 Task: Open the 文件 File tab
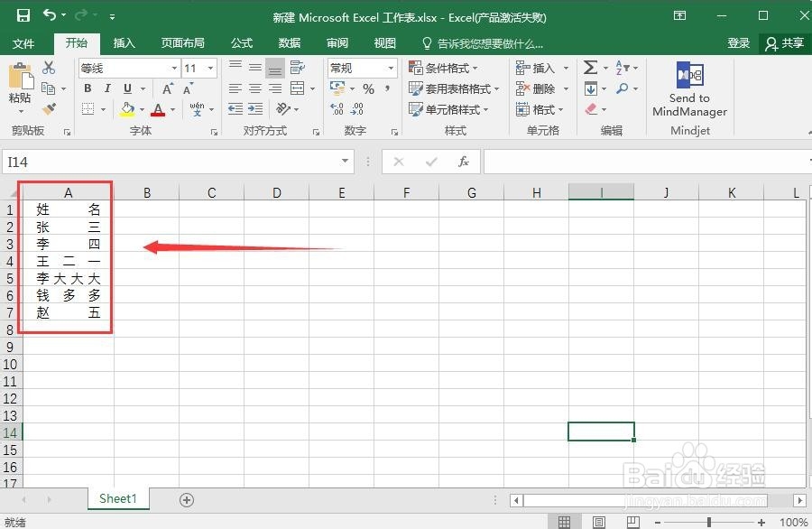pos(23,43)
